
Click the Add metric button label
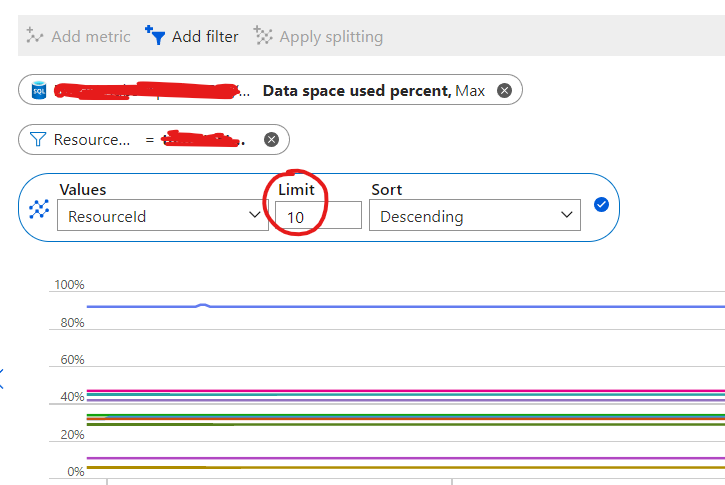coord(91,36)
